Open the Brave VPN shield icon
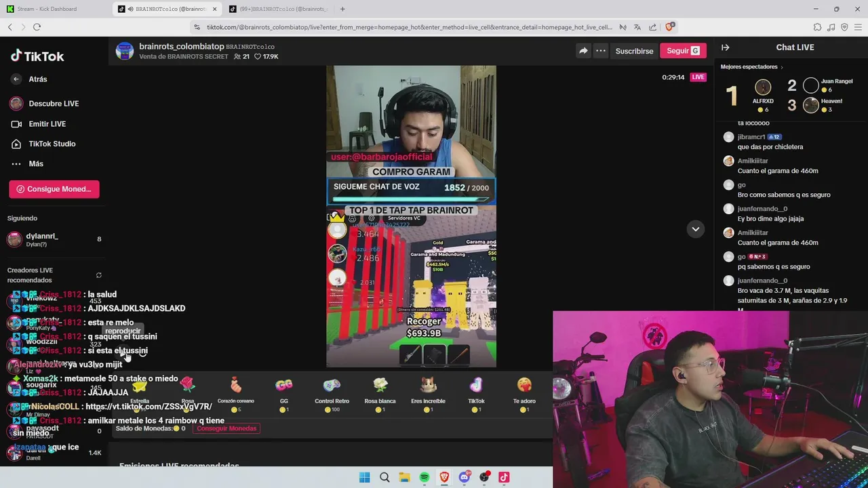Screen dimensions: 868x488 (844, 27)
